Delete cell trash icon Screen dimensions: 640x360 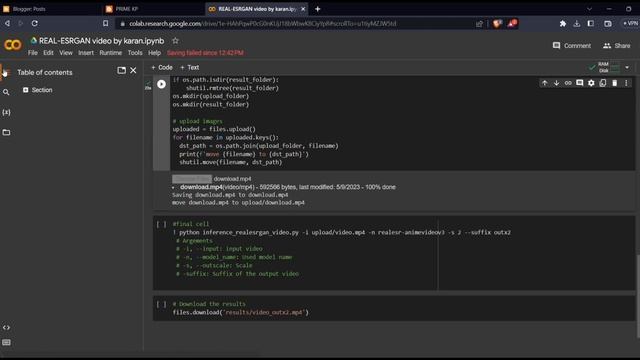click(615, 83)
